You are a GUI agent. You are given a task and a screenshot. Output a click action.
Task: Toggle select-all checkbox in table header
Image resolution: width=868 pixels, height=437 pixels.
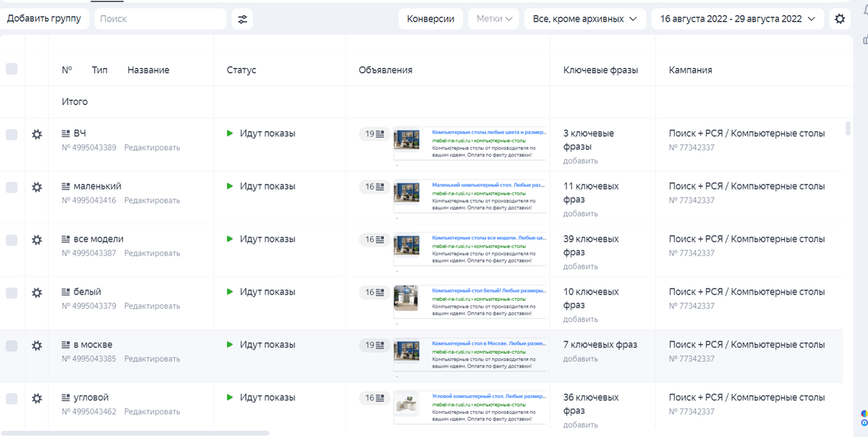coord(12,69)
